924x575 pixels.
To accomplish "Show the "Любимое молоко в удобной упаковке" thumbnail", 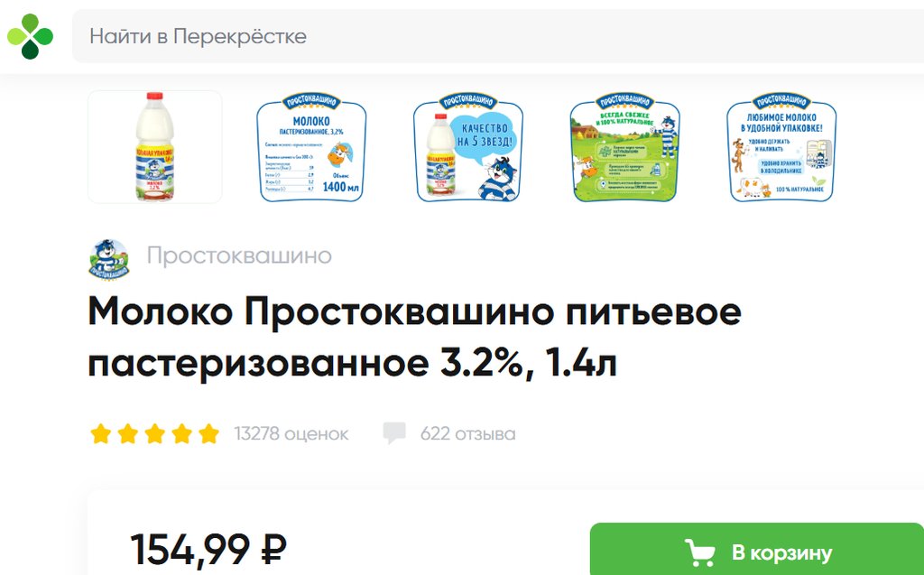I will [x=781, y=147].
